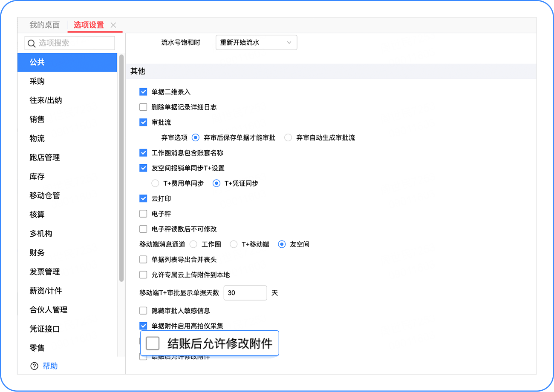This screenshot has width=554, height=392.
Task: Select 采购 in the sidebar
Action: point(37,81)
